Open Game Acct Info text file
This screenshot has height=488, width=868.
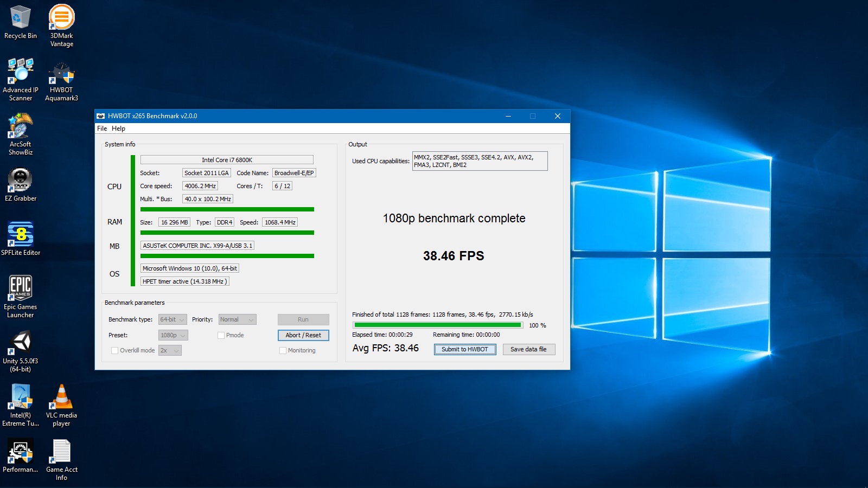61,459
